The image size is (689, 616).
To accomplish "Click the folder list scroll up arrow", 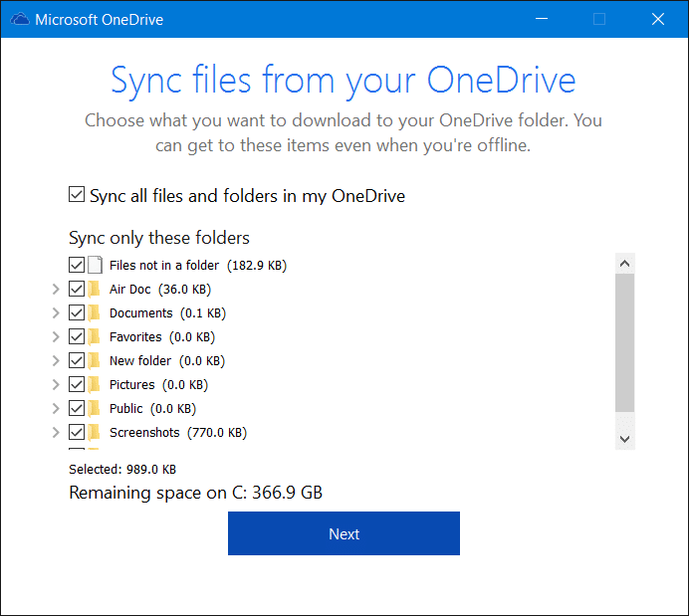I will point(624,264).
